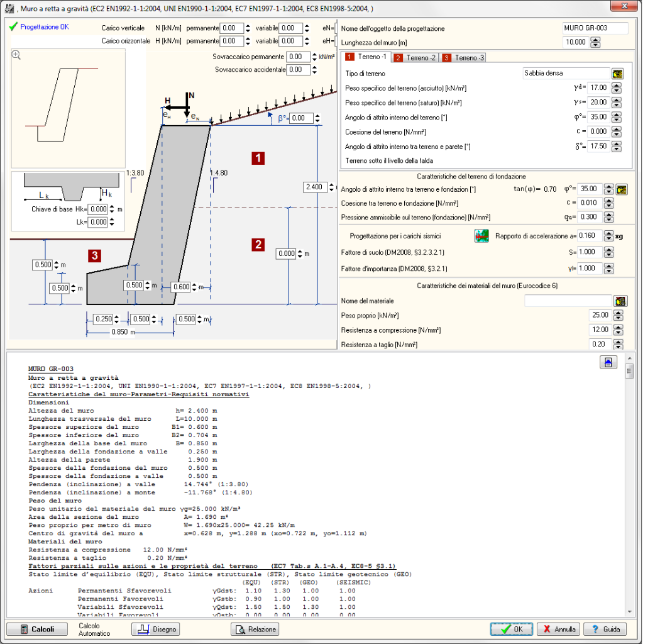This screenshot has width=660, height=644.
Task: Select the red soil marker 3 in the drawing
Action: (x=95, y=256)
